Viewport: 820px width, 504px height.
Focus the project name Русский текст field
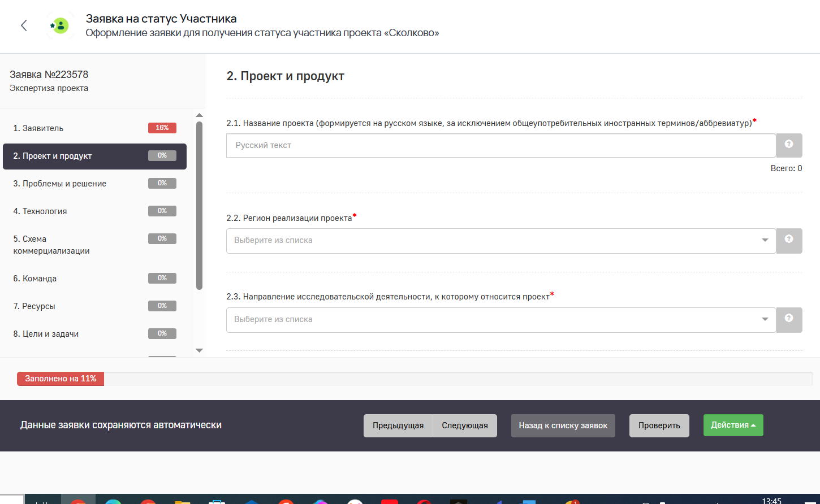point(501,145)
